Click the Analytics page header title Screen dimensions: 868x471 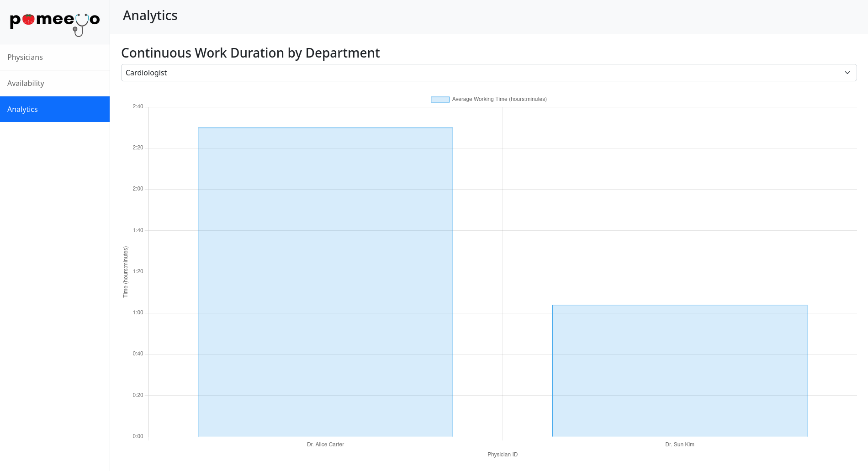[x=150, y=16]
